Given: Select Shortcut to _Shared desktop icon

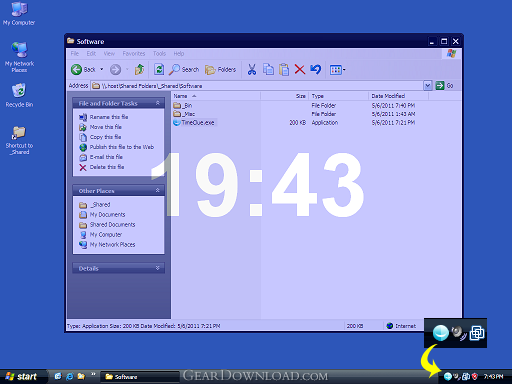Looking at the screenshot, I should (x=19, y=141).
